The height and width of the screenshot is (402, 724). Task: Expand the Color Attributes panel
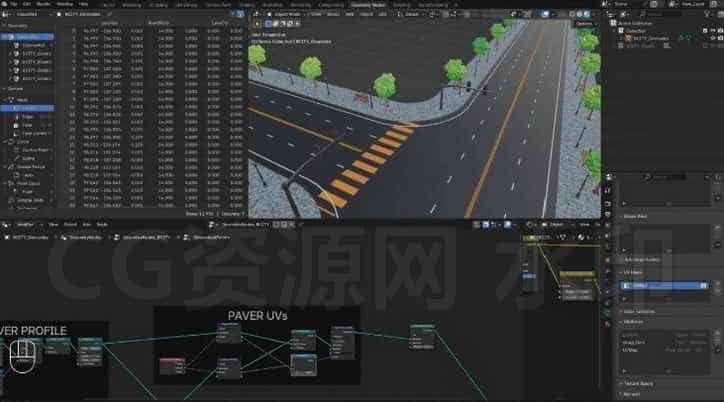[639, 312]
